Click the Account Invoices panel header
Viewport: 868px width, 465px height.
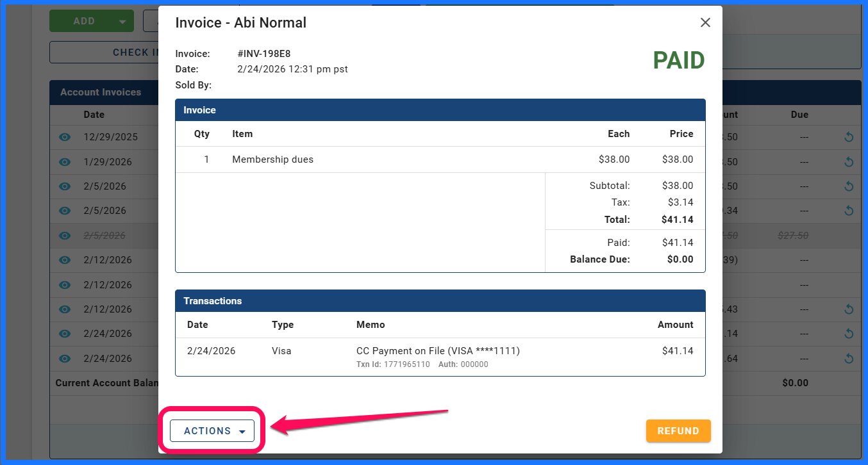click(x=101, y=92)
